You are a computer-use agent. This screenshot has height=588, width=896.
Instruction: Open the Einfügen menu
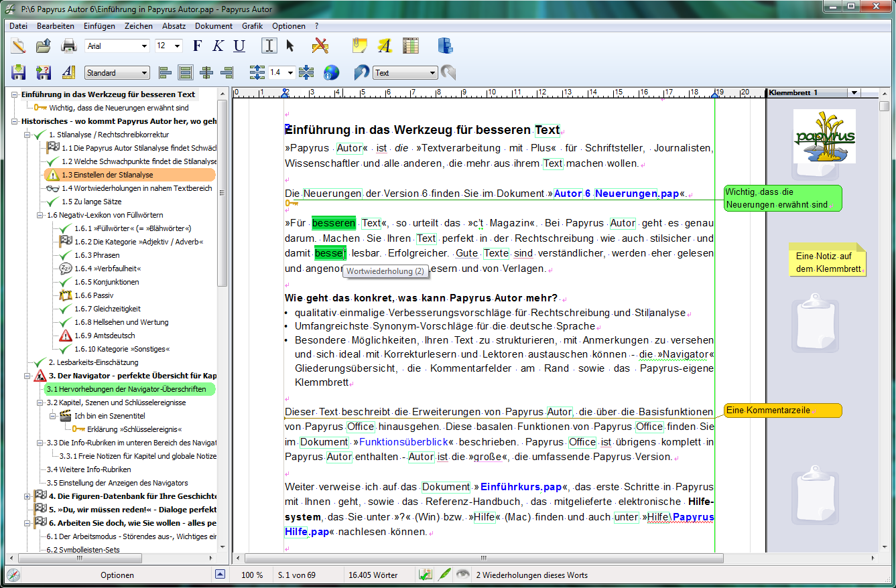click(x=99, y=26)
